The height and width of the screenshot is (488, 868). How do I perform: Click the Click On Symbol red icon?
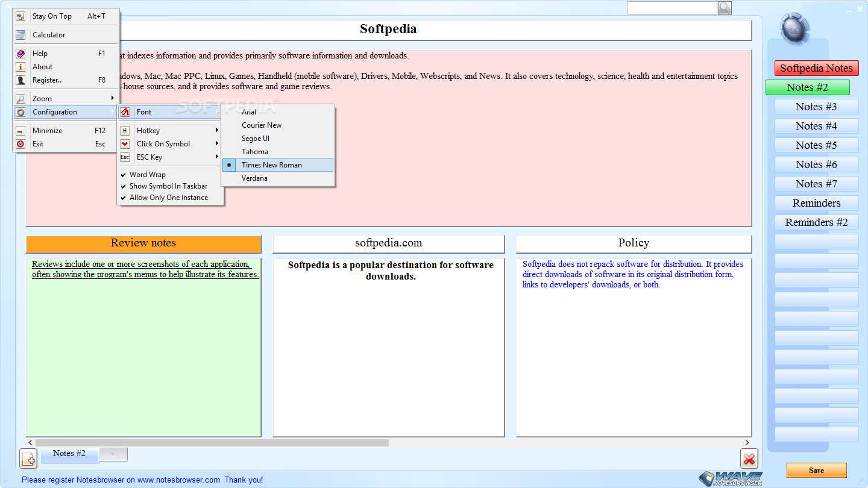click(x=125, y=144)
